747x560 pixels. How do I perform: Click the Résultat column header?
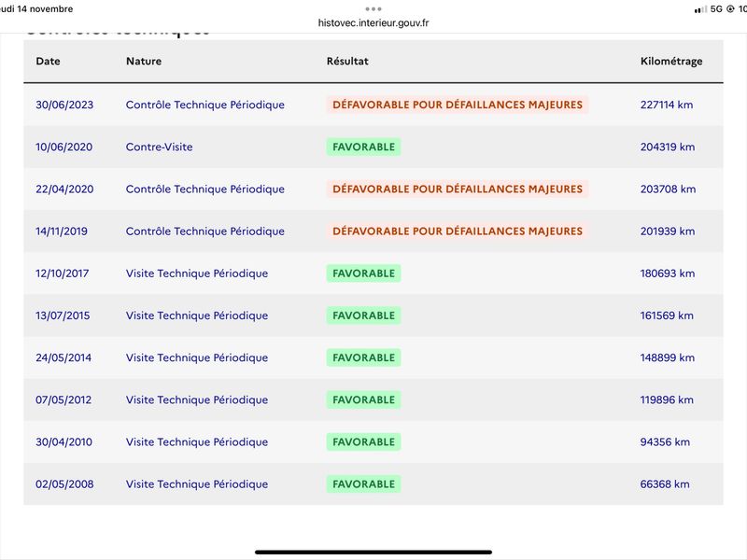coord(347,61)
